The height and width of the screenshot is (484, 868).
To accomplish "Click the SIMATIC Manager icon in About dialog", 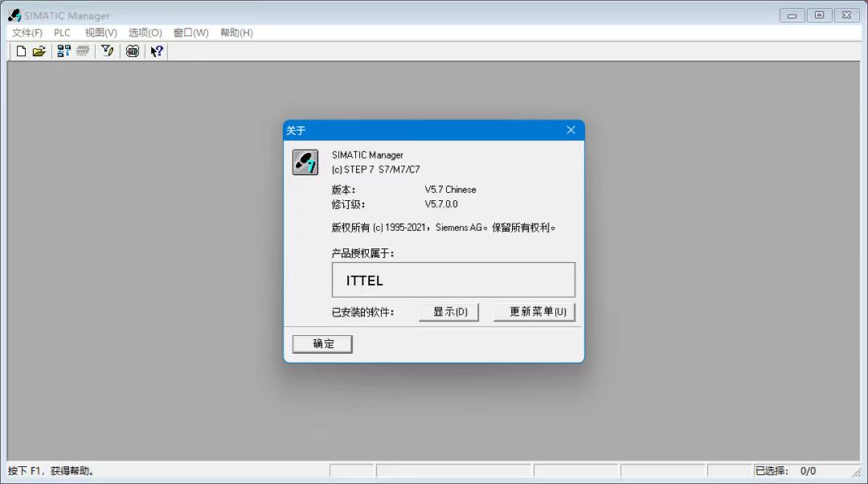I will pyautogui.click(x=305, y=162).
